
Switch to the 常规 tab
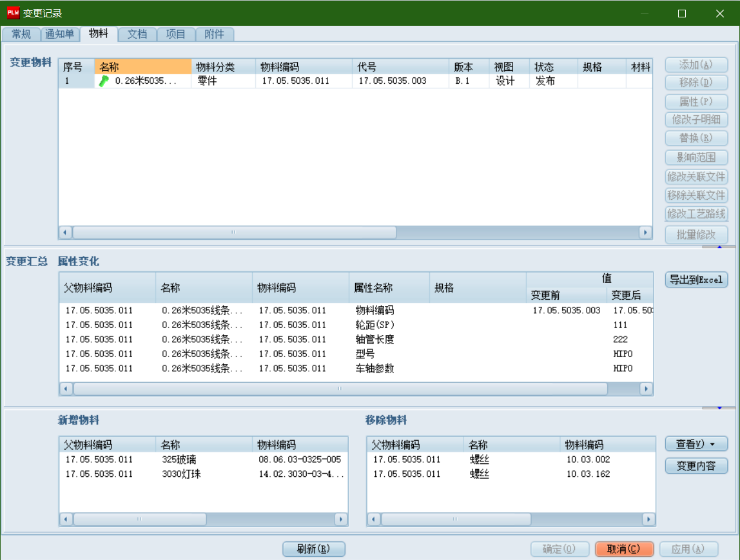[21, 34]
